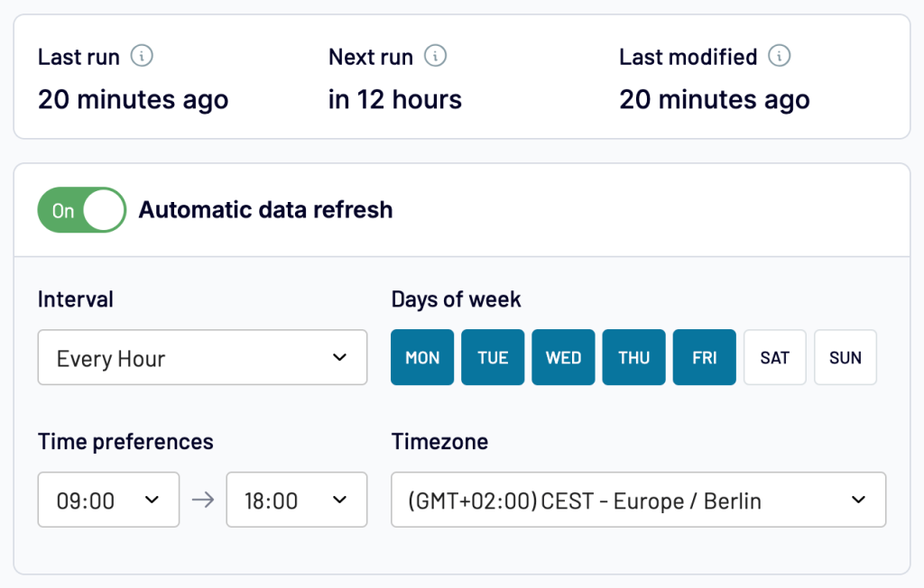924x588 pixels.
Task: Click the arrow between start and end times
Action: point(203,500)
